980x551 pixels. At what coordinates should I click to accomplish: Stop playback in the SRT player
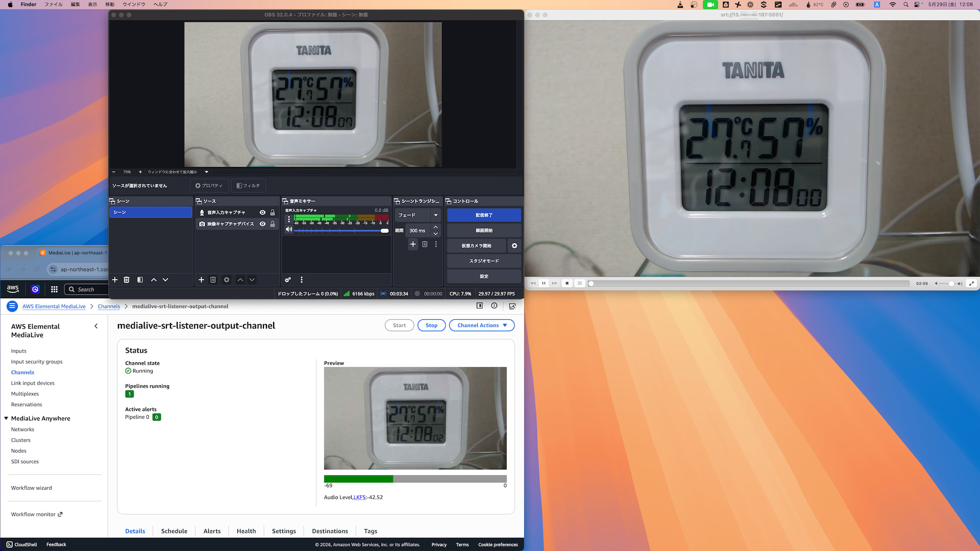click(567, 283)
